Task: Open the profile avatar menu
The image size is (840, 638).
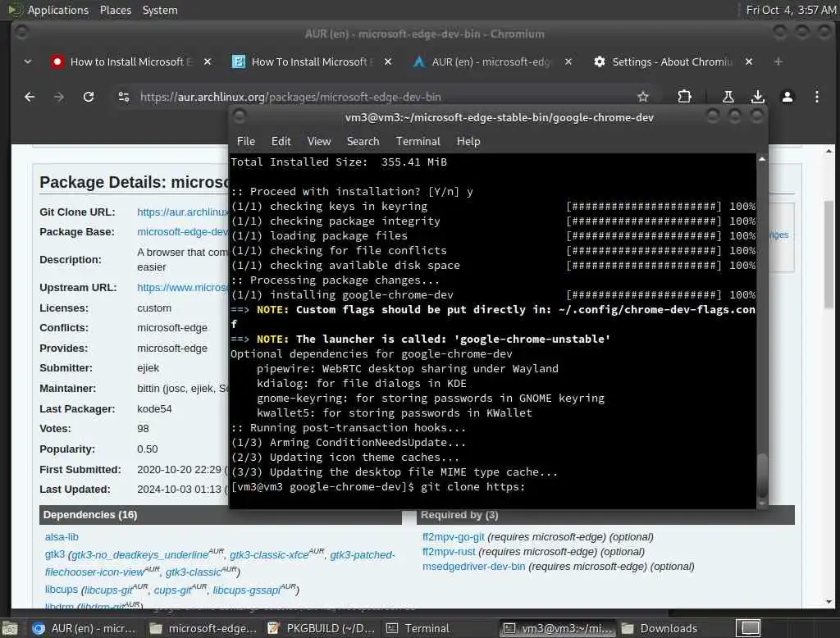Action: click(787, 97)
